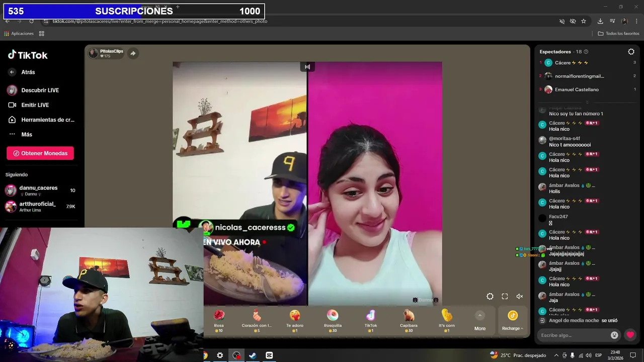This screenshot has height=362, width=644.
Task: Click the Facu247 chat username
Action: [558, 217]
